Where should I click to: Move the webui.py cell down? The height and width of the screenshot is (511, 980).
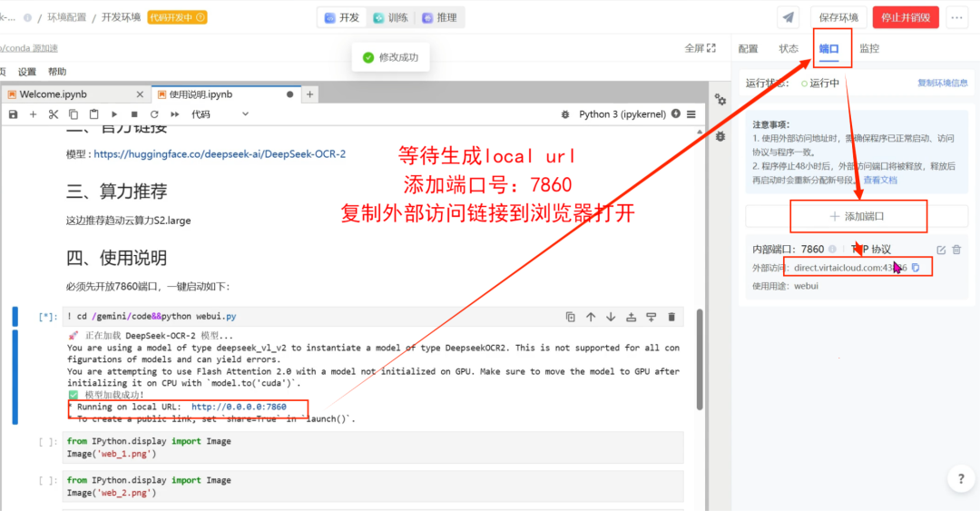point(611,317)
